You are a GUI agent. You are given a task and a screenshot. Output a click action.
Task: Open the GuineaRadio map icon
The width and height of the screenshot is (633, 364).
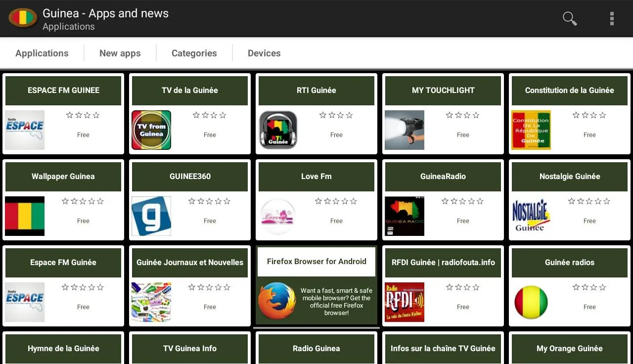coord(405,216)
